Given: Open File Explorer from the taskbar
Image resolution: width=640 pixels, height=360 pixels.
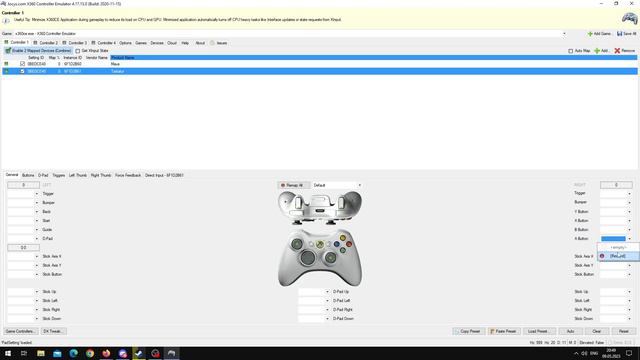Looking at the screenshot, I should (41, 353).
